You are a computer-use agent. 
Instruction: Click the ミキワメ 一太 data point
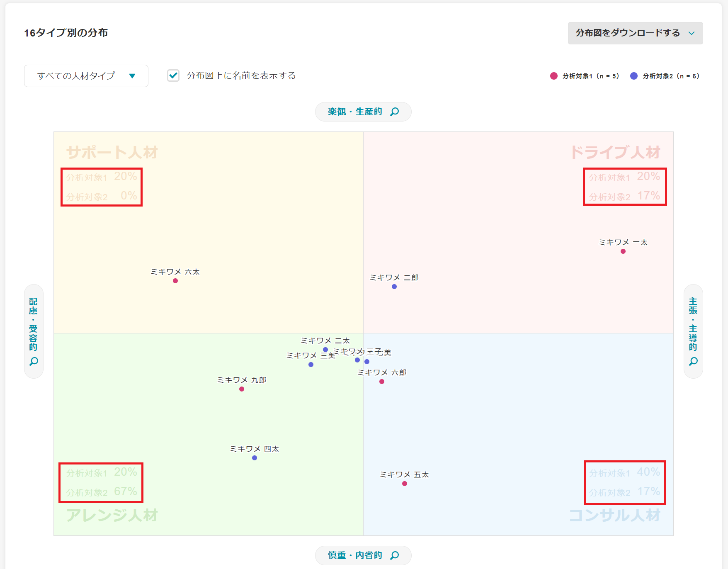point(623,250)
